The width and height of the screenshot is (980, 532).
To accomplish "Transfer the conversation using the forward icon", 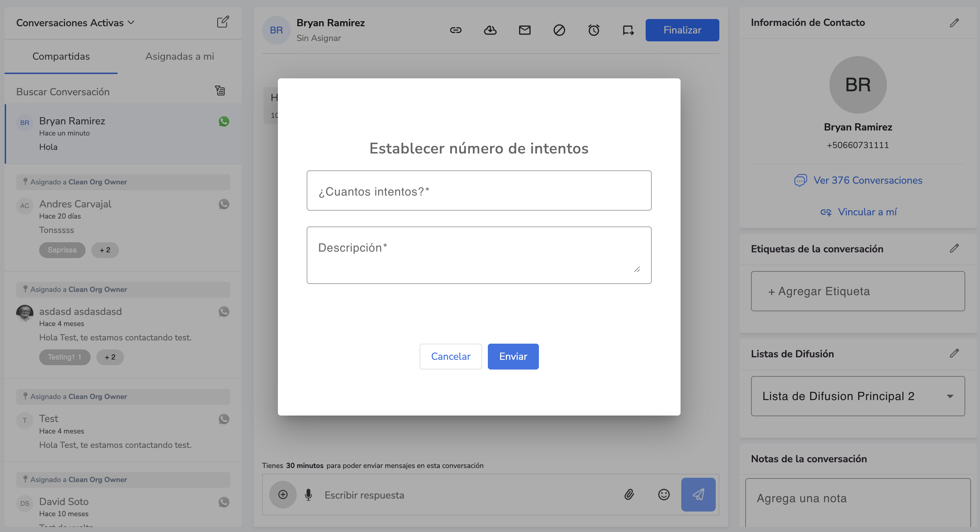I will tap(627, 30).
